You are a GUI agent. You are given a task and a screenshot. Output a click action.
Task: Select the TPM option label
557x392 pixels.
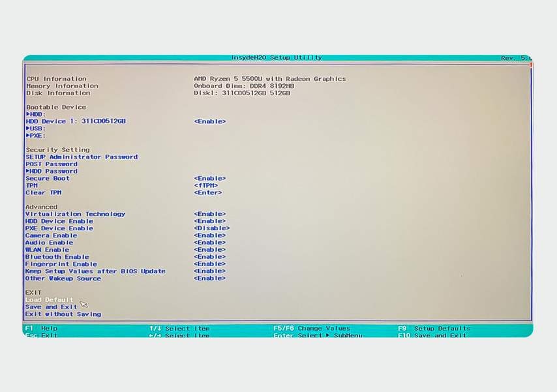(31, 185)
